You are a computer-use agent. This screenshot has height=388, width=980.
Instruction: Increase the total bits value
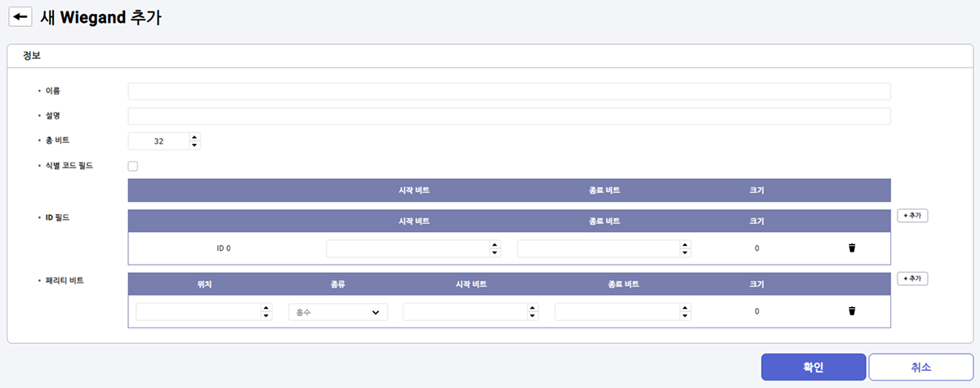[x=194, y=137]
